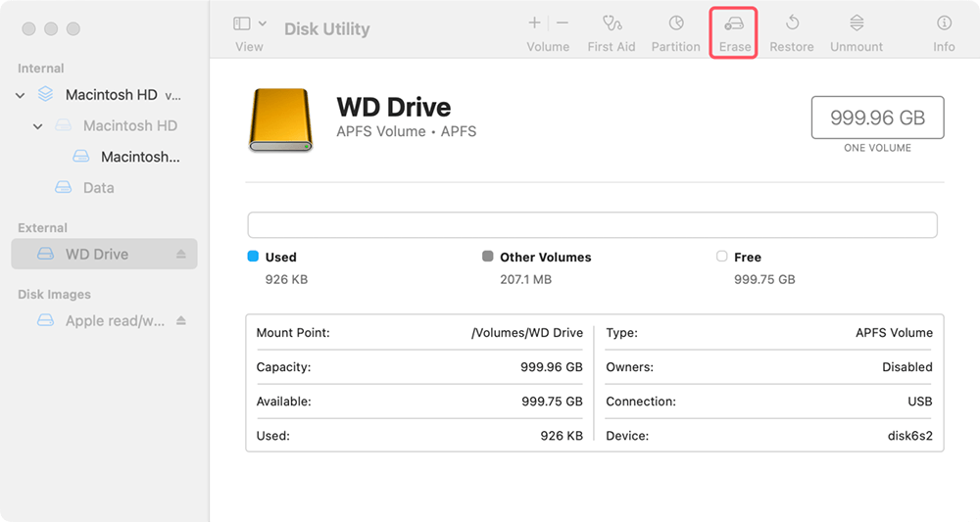The height and width of the screenshot is (522, 980).
Task: Click the 207.1 MB Other Volumes value
Action: coord(525,280)
